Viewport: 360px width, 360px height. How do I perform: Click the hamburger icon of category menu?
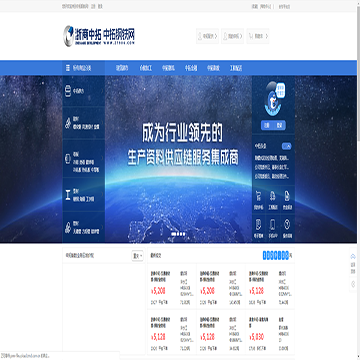[68, 68]
